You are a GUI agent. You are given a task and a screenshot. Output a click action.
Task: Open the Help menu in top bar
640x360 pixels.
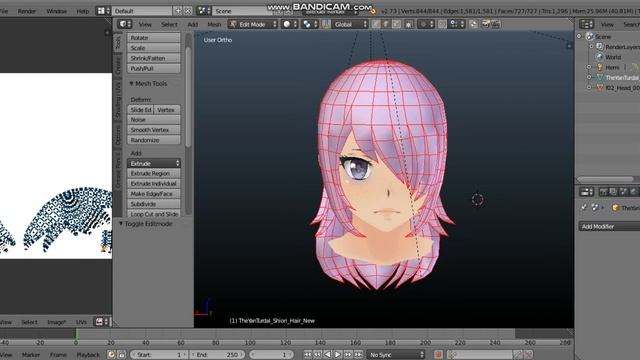[x=82, y=11]
